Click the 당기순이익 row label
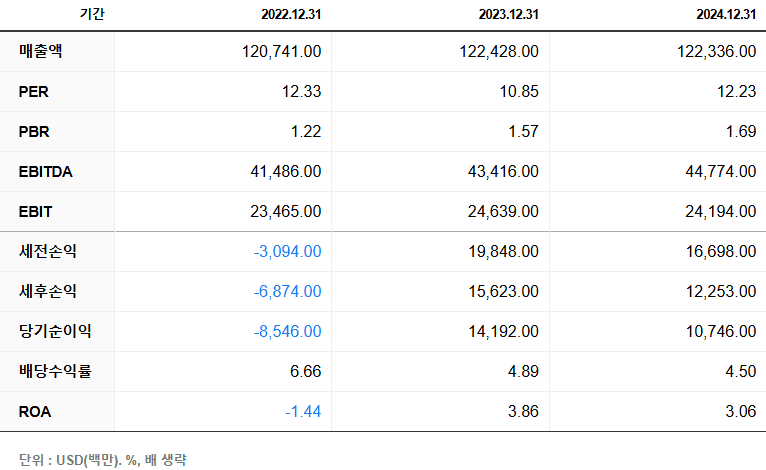766x470 pixels. [55, 331]
